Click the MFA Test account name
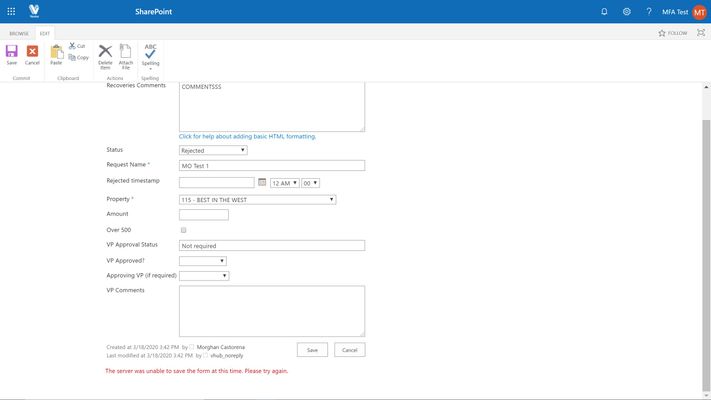 pyautogui.click(x=675, y=12)
